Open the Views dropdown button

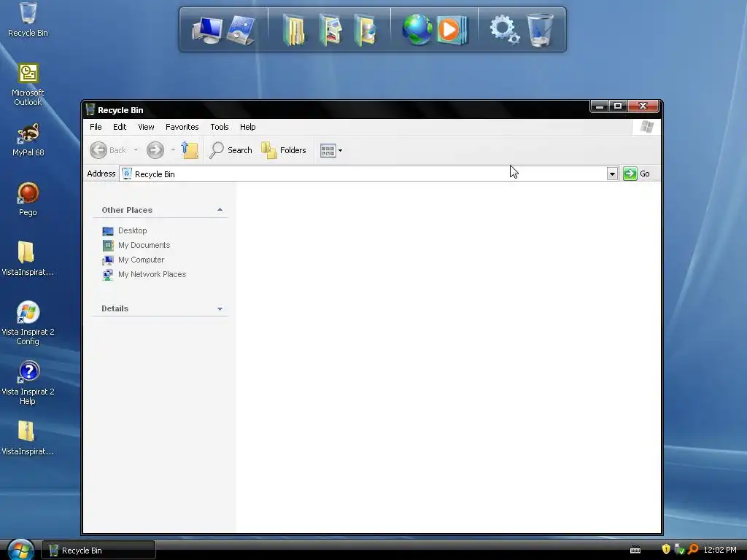tap(331, 150)
